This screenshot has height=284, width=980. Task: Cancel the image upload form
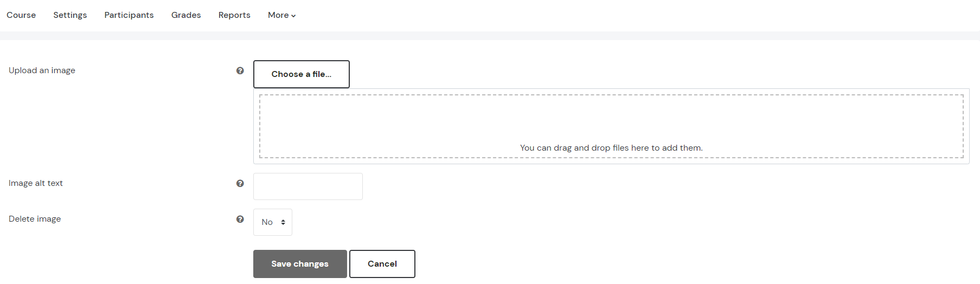(382, 264)
